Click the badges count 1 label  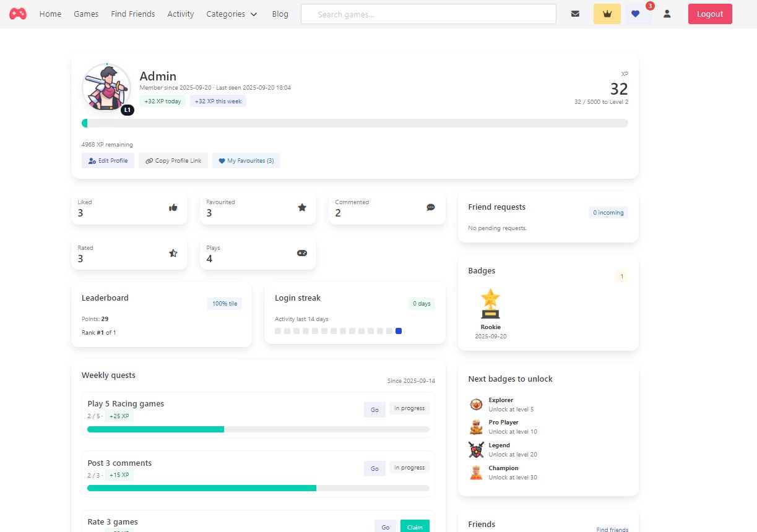coord(622,277)
